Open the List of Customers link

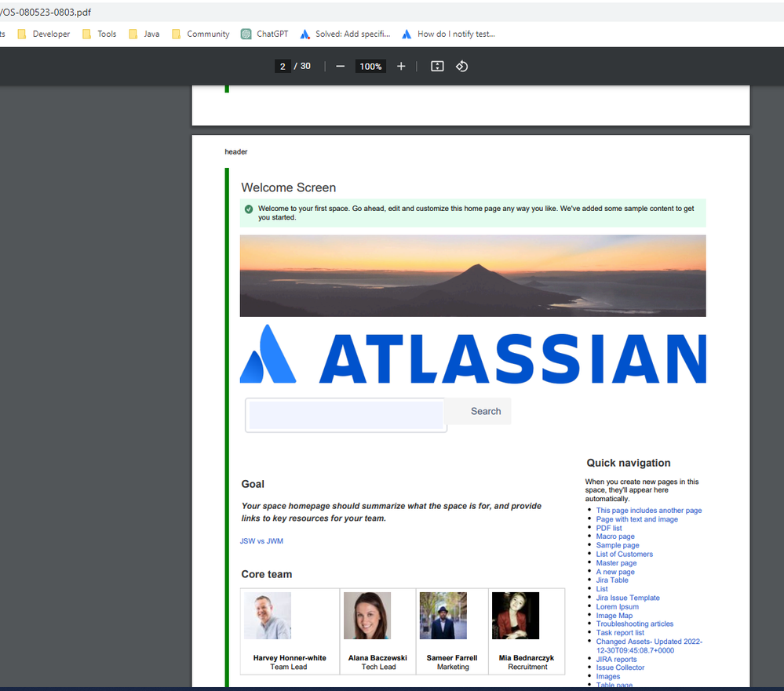[x=624, y=554]
